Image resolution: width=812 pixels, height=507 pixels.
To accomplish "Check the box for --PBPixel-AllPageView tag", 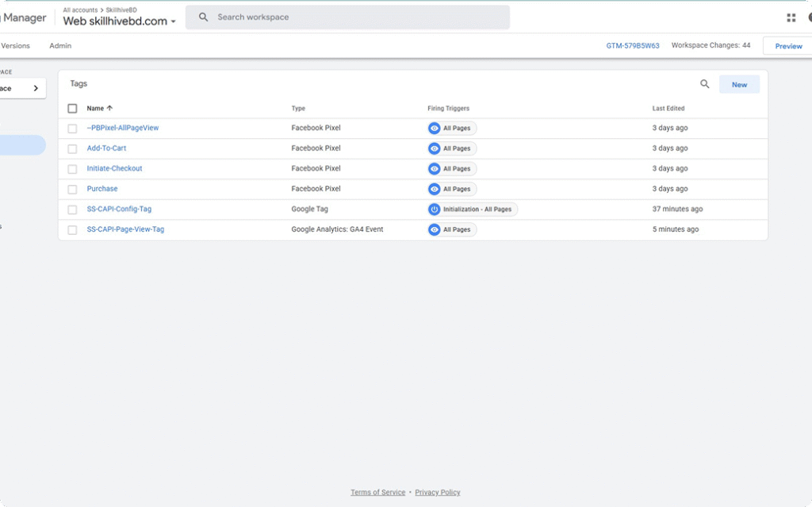I will (72, 128).
